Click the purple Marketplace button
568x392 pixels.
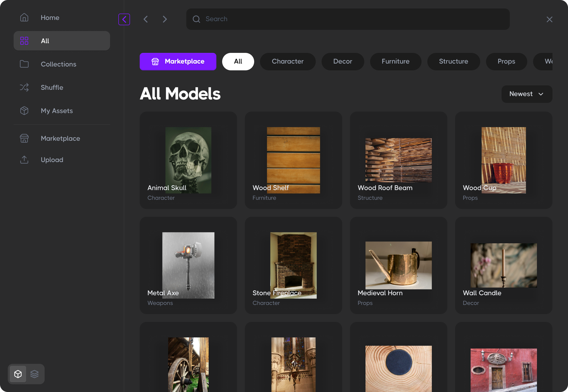pos(178,61)
